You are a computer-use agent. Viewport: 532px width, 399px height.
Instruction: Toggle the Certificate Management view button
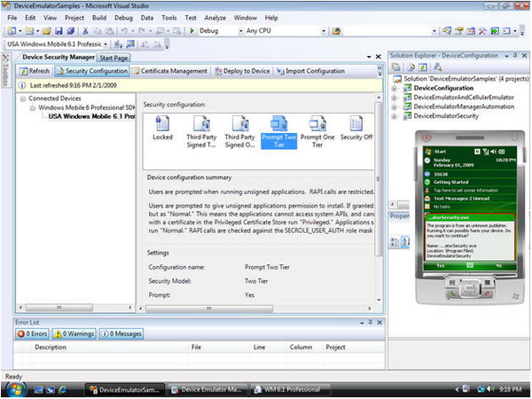click(x=169, y=71)
